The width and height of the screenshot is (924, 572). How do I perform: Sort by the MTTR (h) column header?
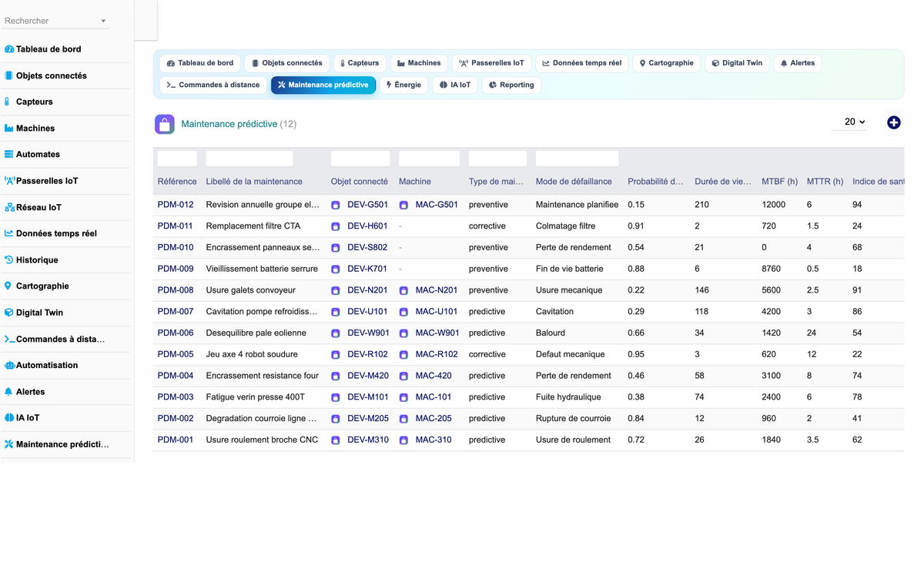point(825,182)
